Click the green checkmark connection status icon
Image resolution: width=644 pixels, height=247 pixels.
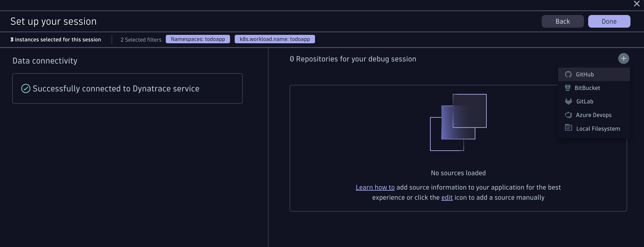[x=26, y=88]
